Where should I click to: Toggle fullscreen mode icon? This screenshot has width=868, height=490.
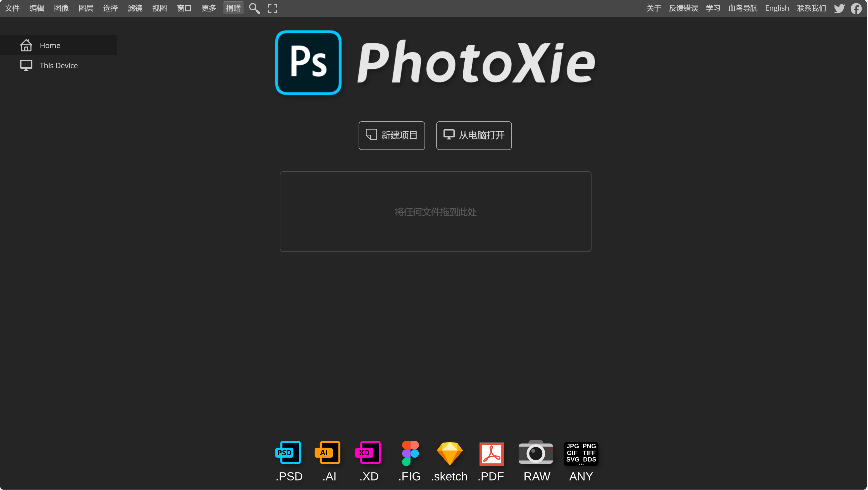pos(273,8)
